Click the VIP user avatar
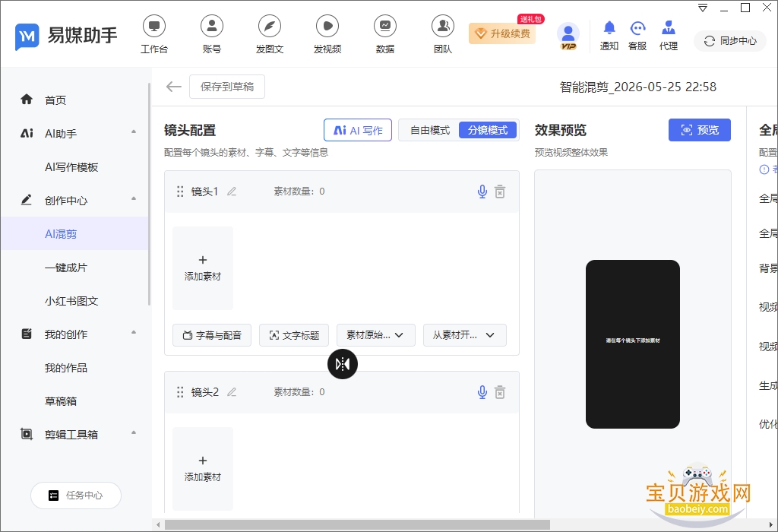The width and height of the screenshot is (778, 532). (568, 36)
